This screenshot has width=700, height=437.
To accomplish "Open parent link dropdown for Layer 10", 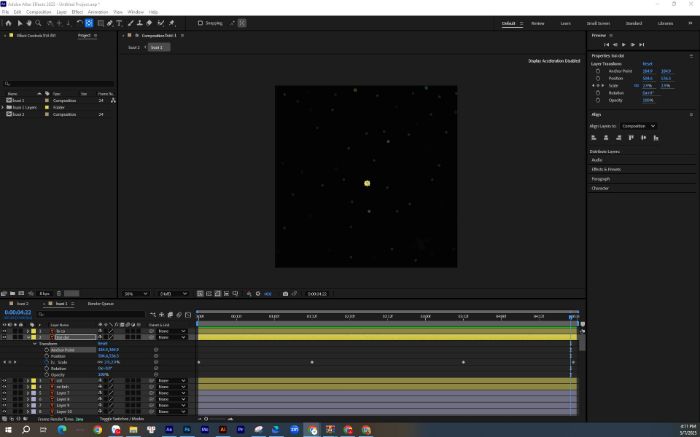I will click(172, 412).
